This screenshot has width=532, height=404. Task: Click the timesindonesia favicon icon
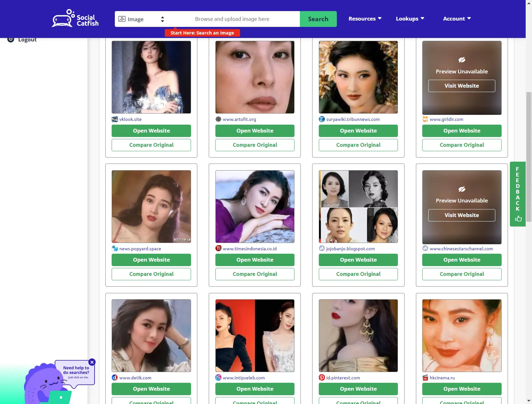tap(218, 248)
